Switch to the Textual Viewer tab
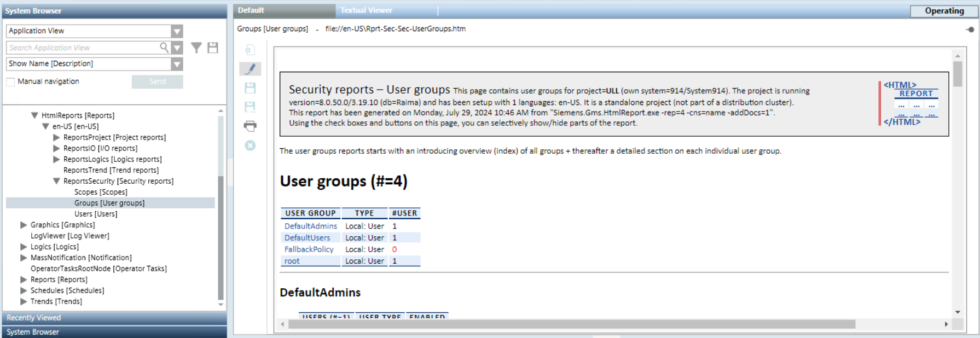 [366, 10]
